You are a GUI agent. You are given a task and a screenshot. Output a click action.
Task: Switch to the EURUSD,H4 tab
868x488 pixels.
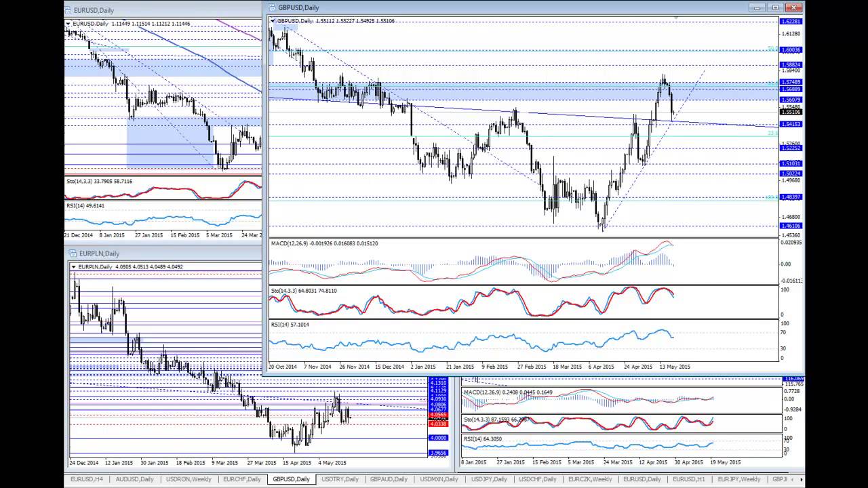point(87,479)
